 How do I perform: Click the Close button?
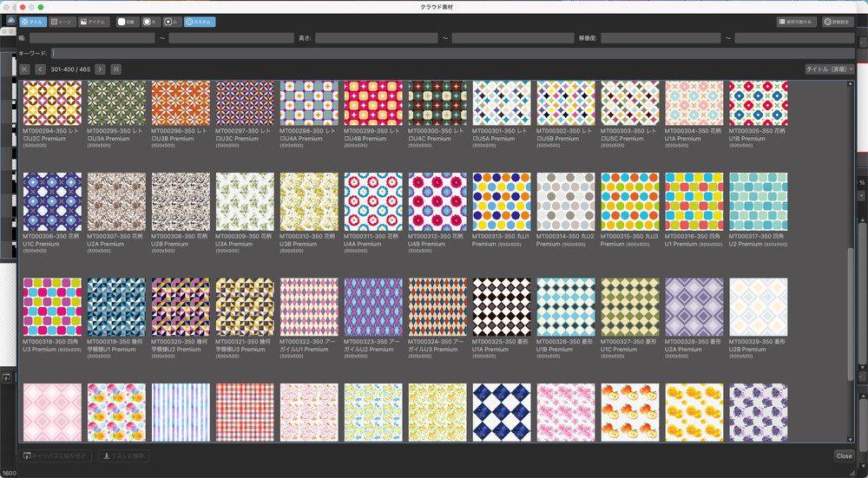[844, 455]
